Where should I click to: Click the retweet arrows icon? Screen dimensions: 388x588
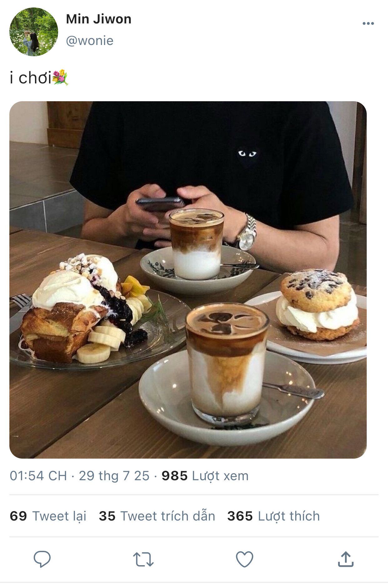coord(143,559)
